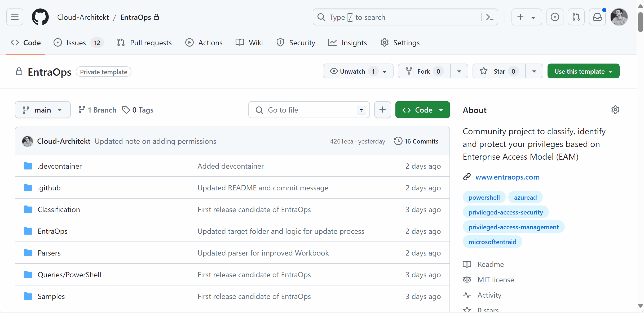Open 'Updated parser for improved Workbook' commit
Screen dimensions: 644x313
tap(263, 253)
